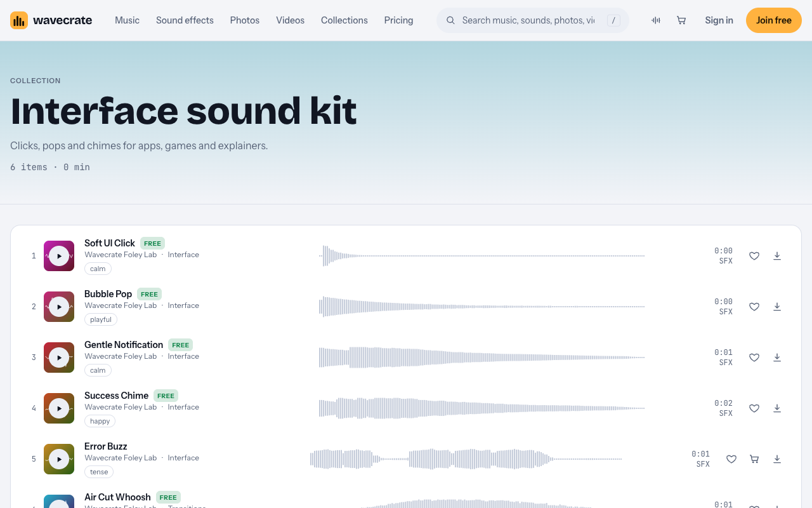
Task: Download the Soft UI Click sound
Action: pos(777,256)
